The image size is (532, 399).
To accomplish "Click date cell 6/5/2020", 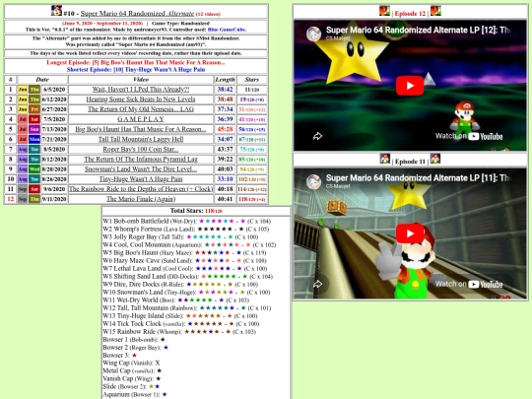I will coord(54,90).
